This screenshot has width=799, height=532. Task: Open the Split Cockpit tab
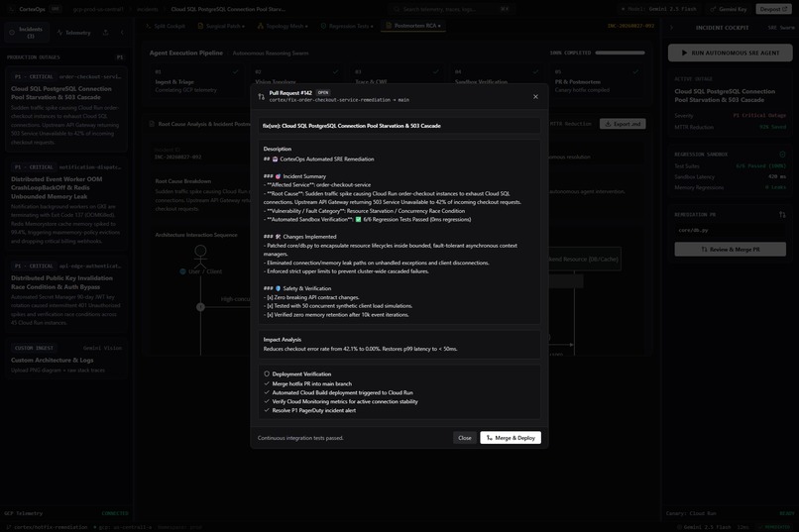[x=166, y=26]
